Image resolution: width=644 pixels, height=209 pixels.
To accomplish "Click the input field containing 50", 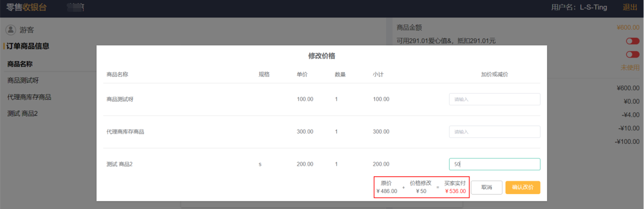I will coord(494,164).
